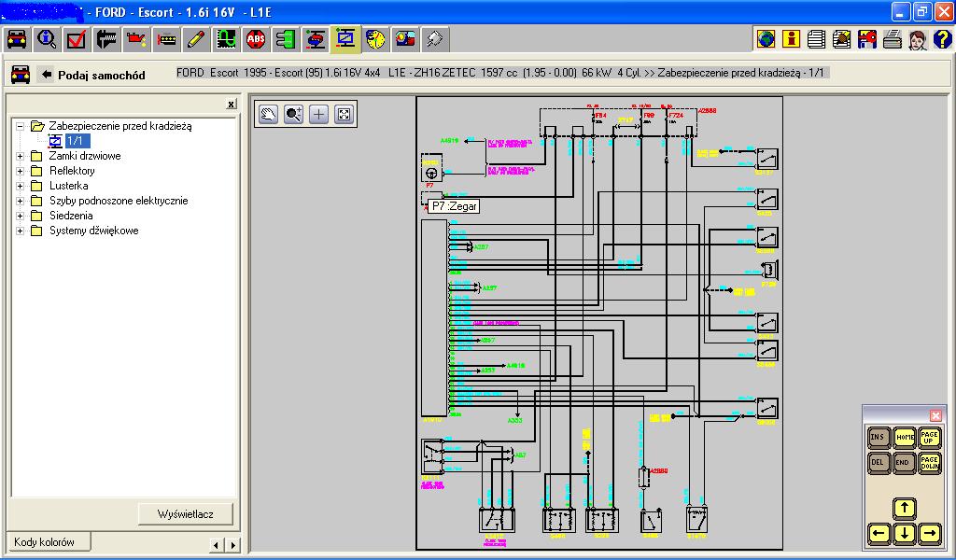Click the floppy disk with key icon
The height and width of the screenshot is (560, 956).
[867, 39]
